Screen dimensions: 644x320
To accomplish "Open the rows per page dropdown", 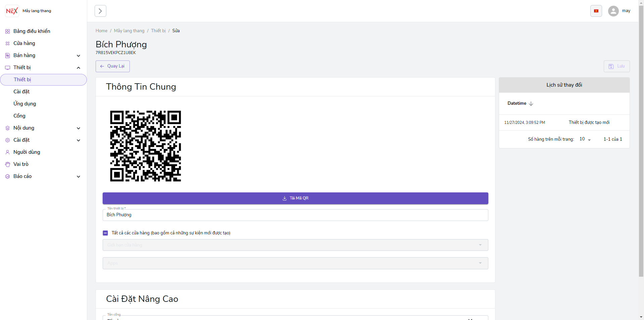I will 585,139.
